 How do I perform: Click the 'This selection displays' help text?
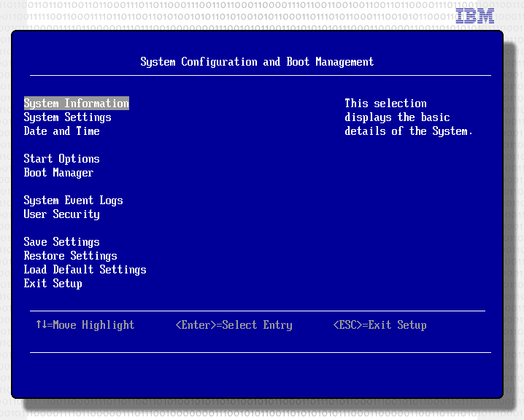click(409, 117)
